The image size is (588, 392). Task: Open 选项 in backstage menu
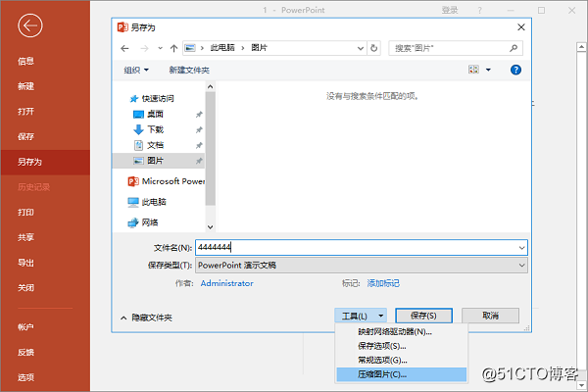pyautogui.click(x=25, y=377)
